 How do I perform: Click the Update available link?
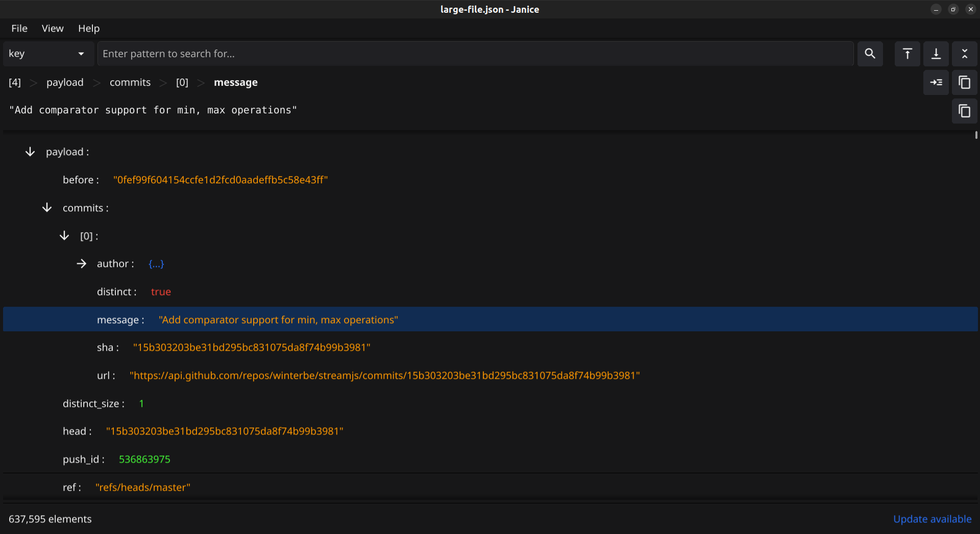point(932,519)
